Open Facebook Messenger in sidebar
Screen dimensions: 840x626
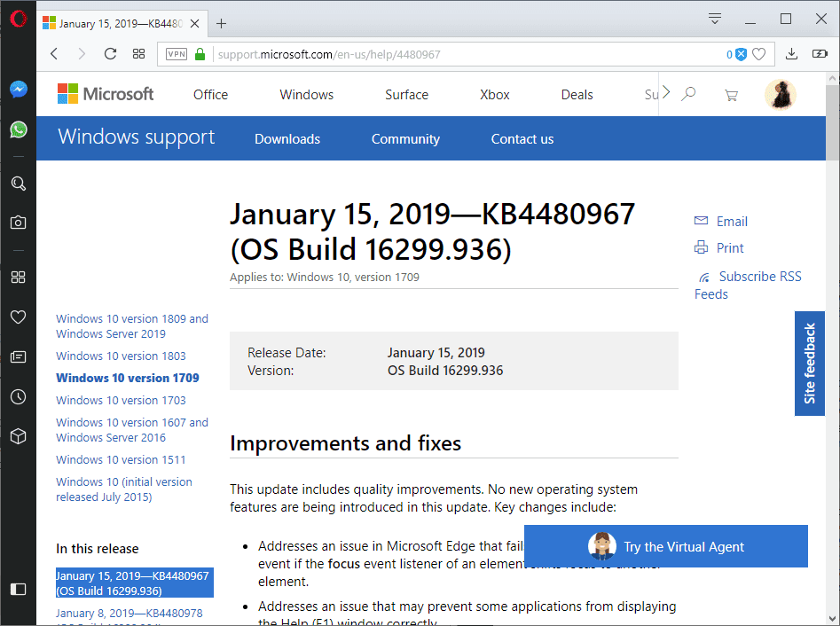click(19, 89)
